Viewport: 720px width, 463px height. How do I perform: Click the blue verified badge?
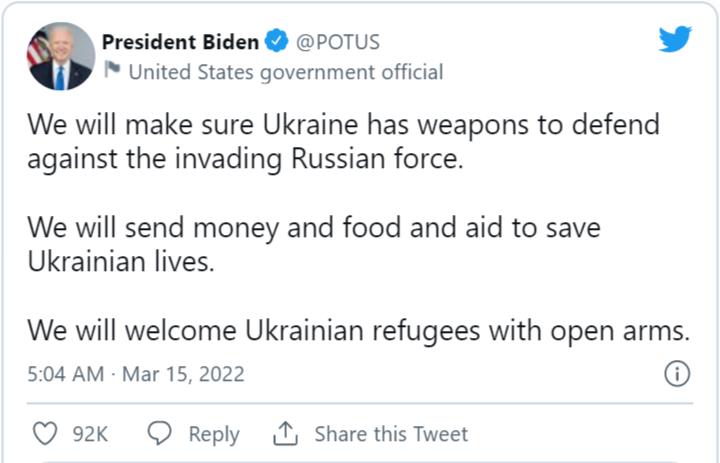tap(278, 42)
